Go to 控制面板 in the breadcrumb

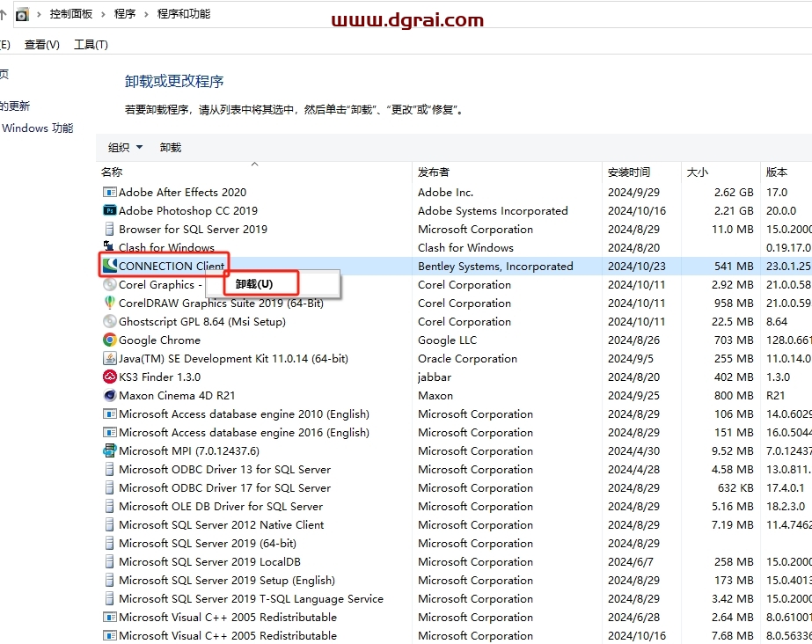pos(71,14)
